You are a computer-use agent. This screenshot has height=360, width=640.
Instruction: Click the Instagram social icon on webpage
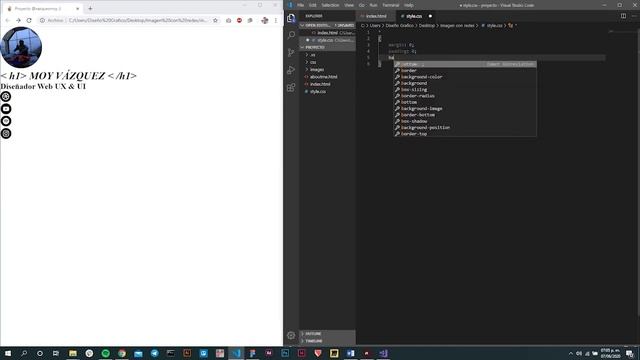6,133
